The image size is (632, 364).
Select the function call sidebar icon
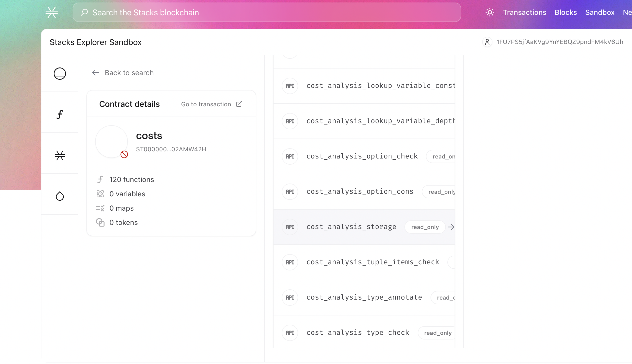pyautogui.click(x=60, y=115)
